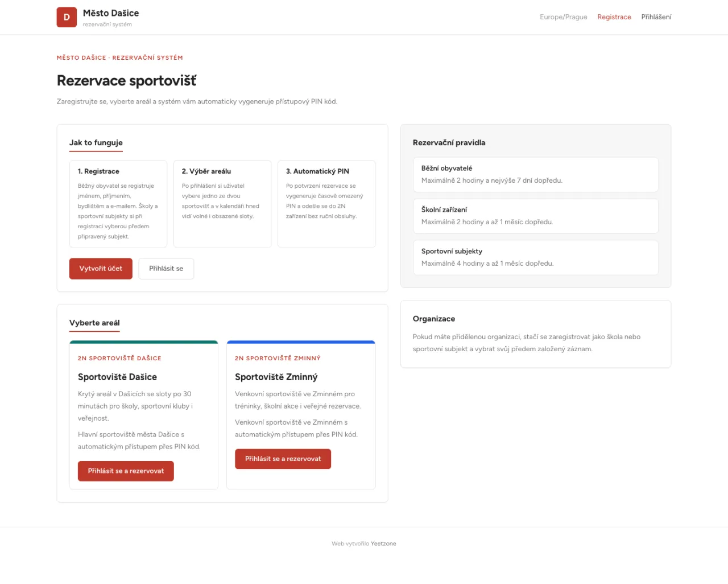Click the Jak to funguje heading
The image size is (728, 584).
(x=96, y=143)
